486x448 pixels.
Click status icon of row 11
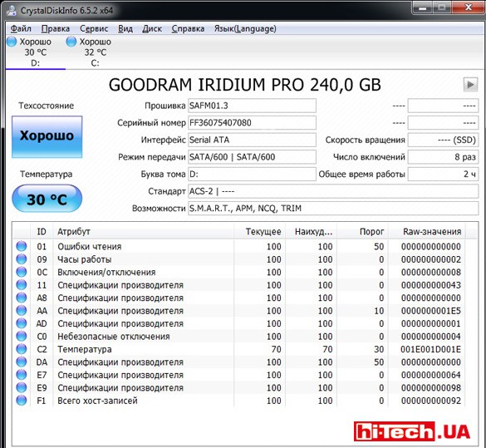(22, 285)
